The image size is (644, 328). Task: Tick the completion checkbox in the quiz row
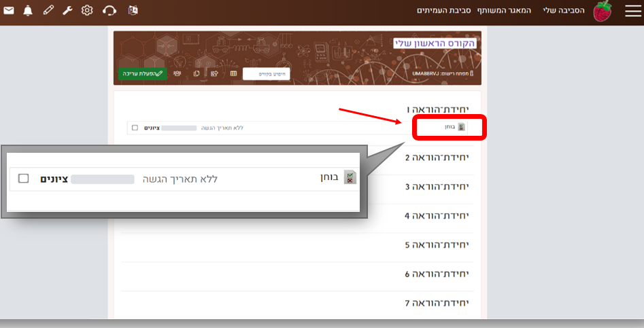(x=135, y=128)
